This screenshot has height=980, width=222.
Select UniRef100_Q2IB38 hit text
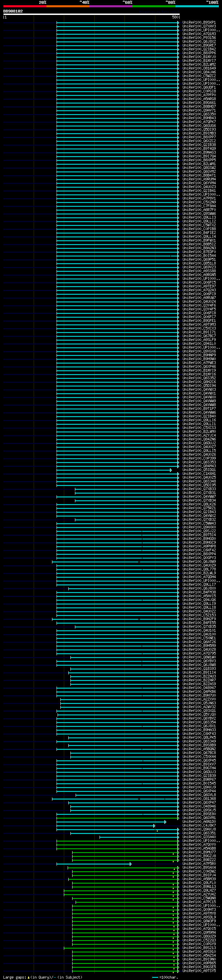click(199, 145)
